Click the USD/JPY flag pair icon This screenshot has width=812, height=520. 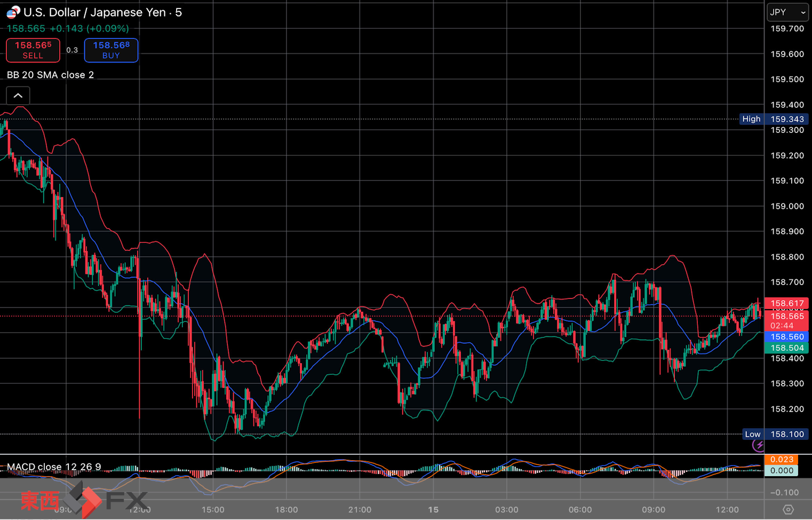pos(13,12)
